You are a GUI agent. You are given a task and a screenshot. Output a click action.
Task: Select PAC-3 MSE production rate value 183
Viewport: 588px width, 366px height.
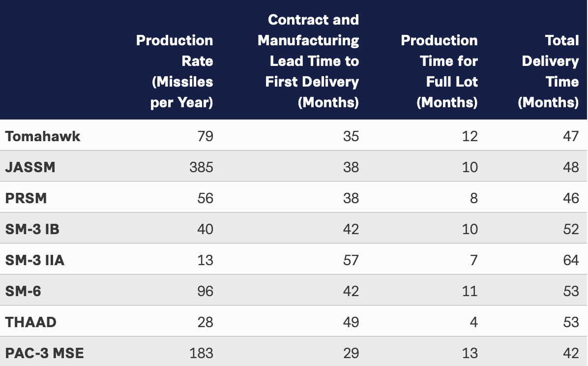[x=202, y=353]
